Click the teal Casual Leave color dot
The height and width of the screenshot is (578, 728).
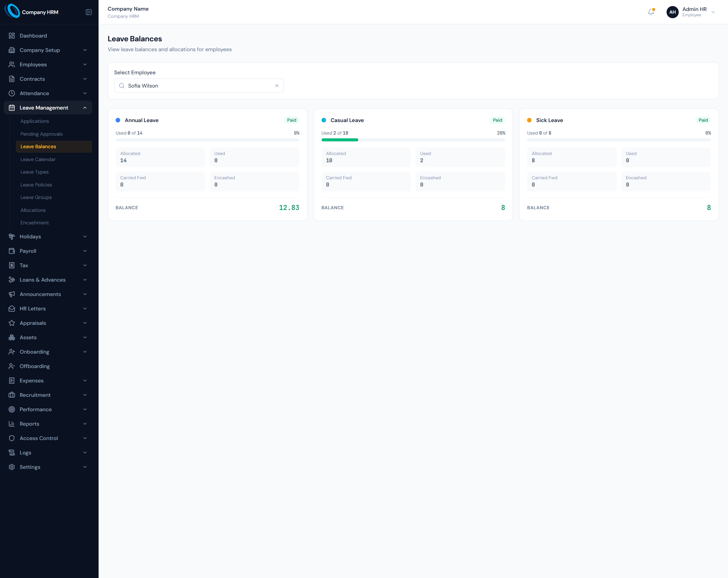pos(324,120)
